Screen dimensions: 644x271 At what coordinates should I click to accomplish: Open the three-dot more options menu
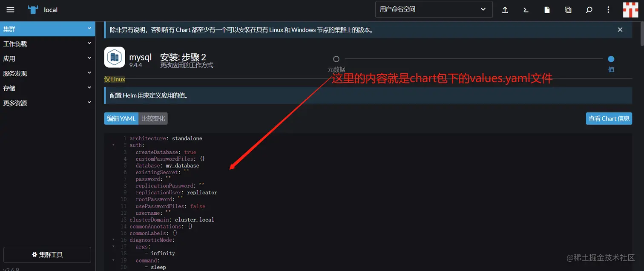tap(609, 10)
